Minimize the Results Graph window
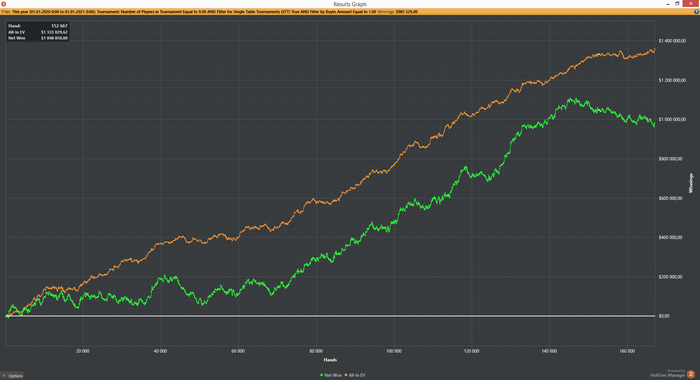The image size is (700, 380). click(667, 4)
